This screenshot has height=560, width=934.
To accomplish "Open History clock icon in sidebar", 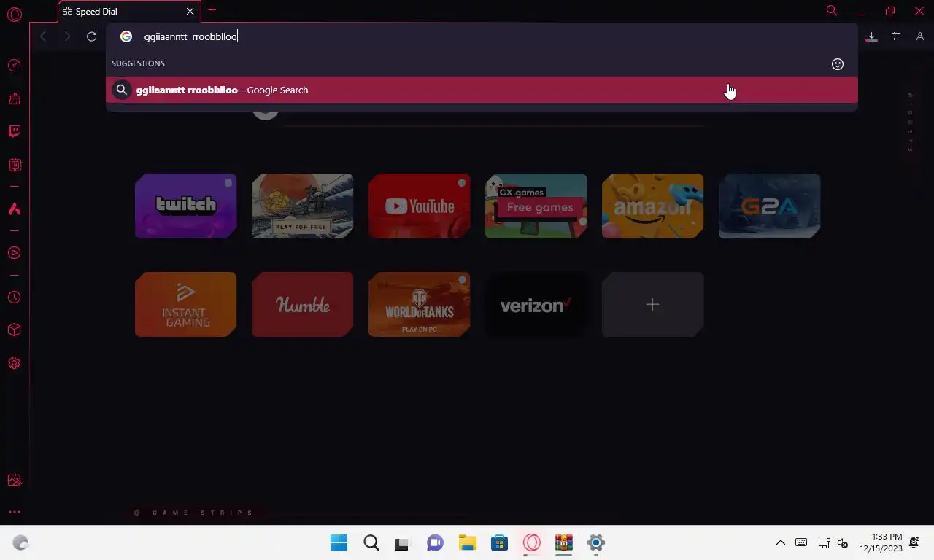I will click(15, 297).
